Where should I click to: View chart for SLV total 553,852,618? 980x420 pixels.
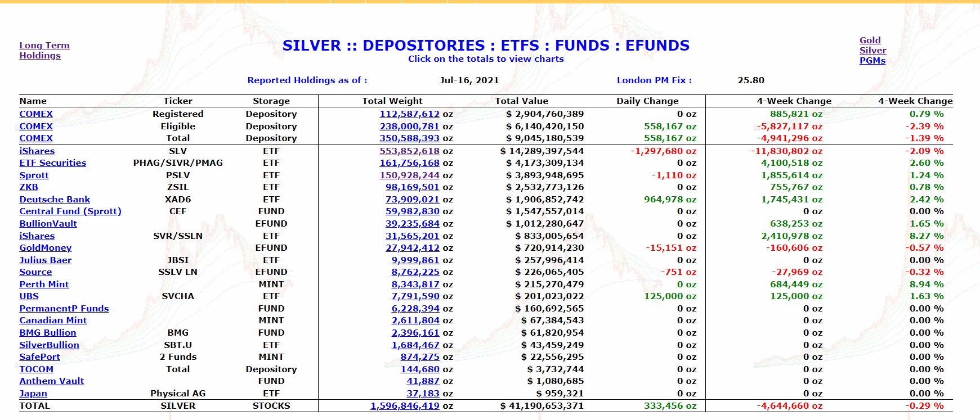(x=409, y=151)
